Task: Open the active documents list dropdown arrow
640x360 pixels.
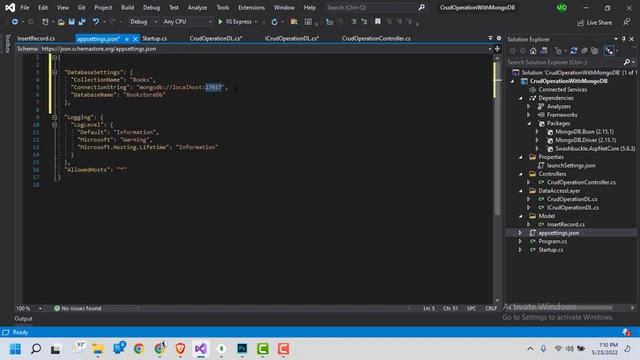Action: click(x=490, y=38)
